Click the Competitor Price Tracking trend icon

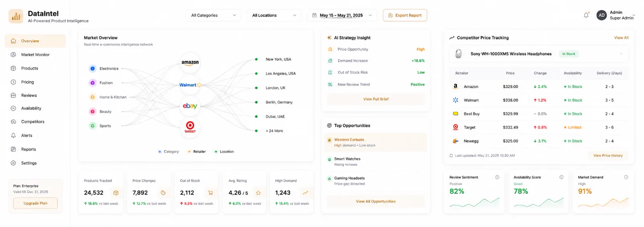[452, 38]
